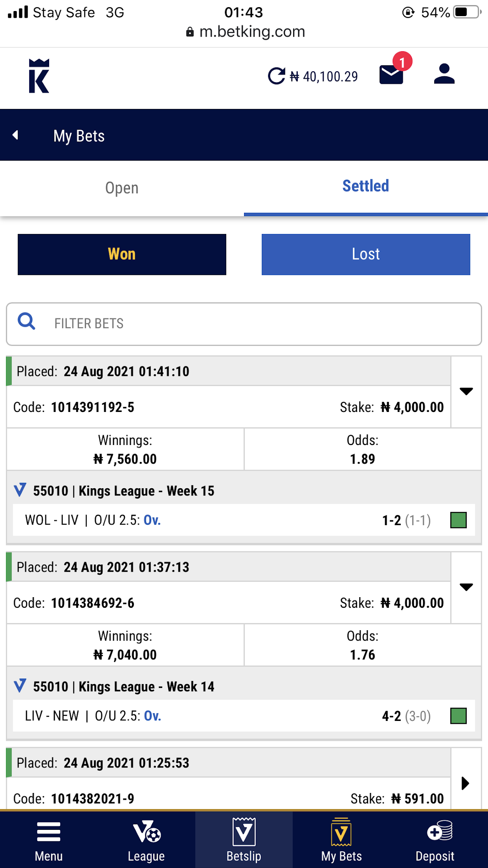
Task: Collapse bet 1014384692-6 details
Action: coord(466,587)
